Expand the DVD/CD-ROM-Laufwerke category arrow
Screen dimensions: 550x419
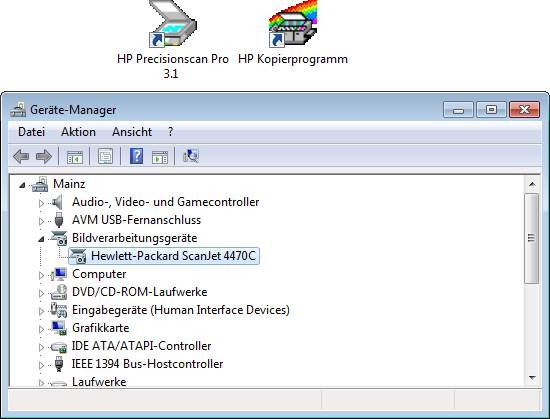(41, 293)
